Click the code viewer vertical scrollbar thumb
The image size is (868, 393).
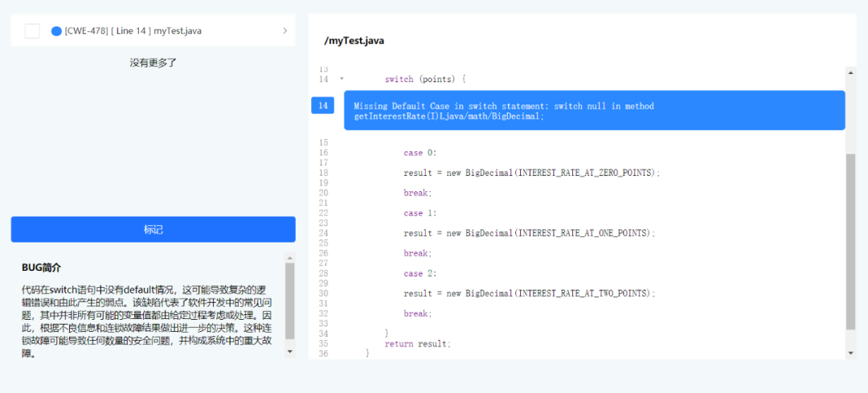850,241
